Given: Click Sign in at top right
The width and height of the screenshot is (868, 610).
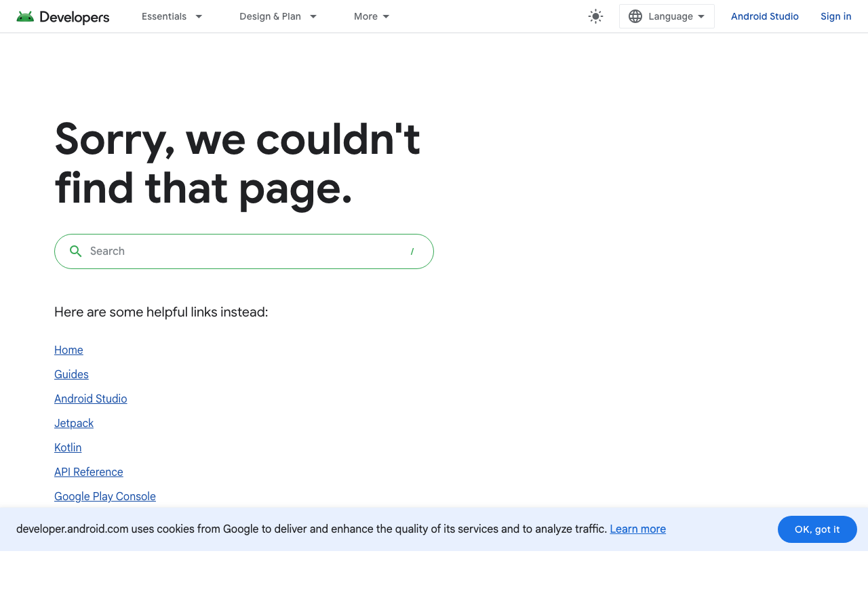Looking at the screenshot, I should [835, 16].
